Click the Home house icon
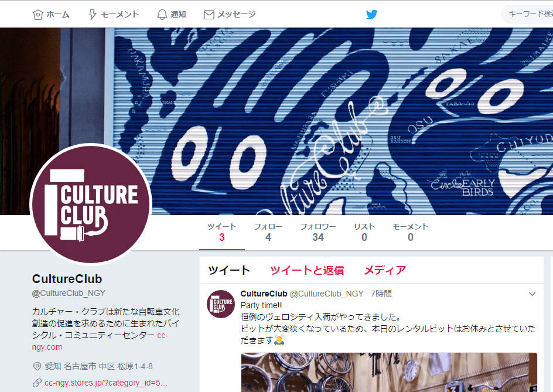553x392 pixels. click(x=37, y=15)
